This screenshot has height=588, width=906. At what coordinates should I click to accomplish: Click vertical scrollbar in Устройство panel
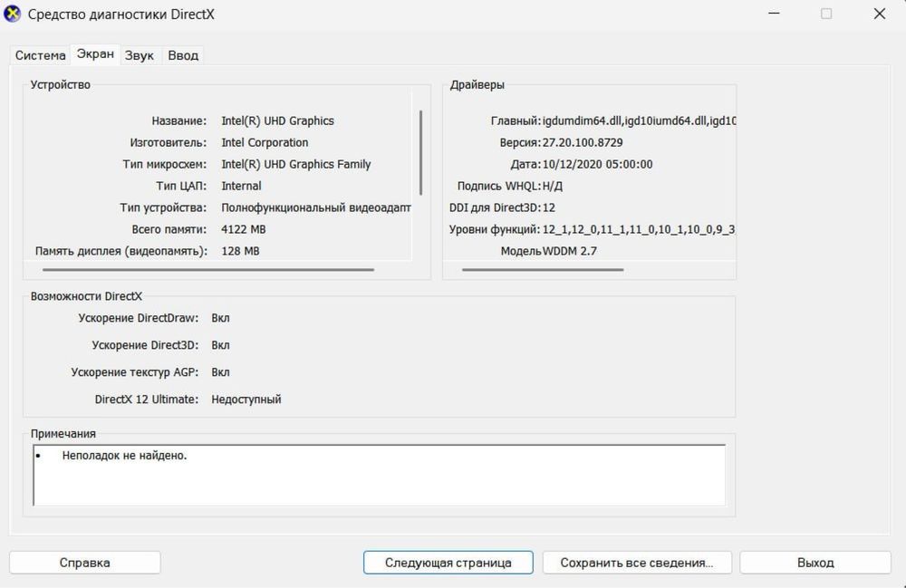(420, 152)
